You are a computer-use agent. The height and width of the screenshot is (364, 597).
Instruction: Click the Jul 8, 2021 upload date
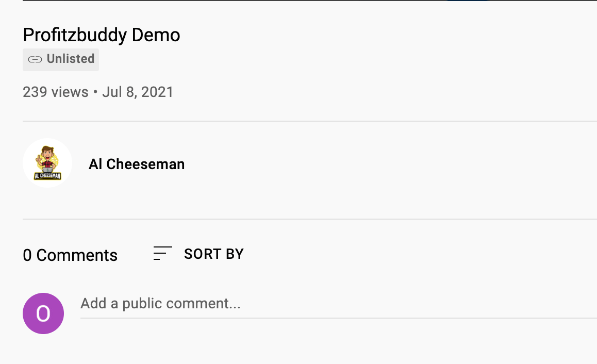tap(138, 92)
